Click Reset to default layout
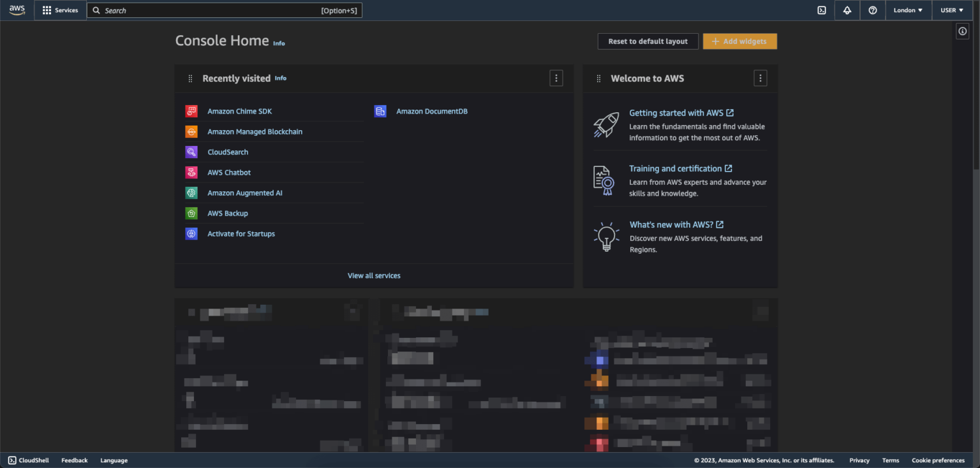The image size is (980, 468). point(648,41)
